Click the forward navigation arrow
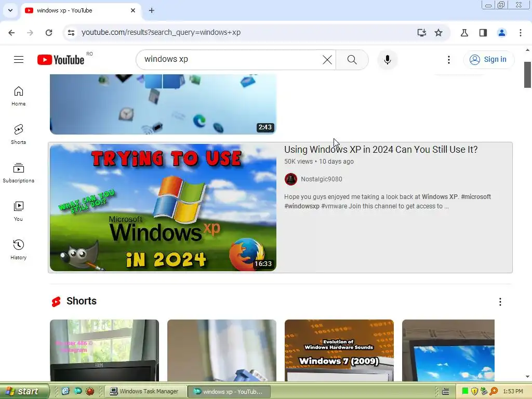This screenshot has width=532, height=399. (x=30, y=33)
